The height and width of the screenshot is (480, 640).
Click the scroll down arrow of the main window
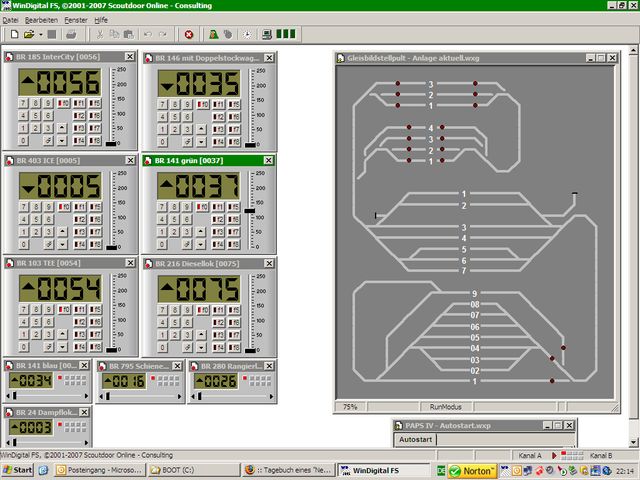[633, 442]
